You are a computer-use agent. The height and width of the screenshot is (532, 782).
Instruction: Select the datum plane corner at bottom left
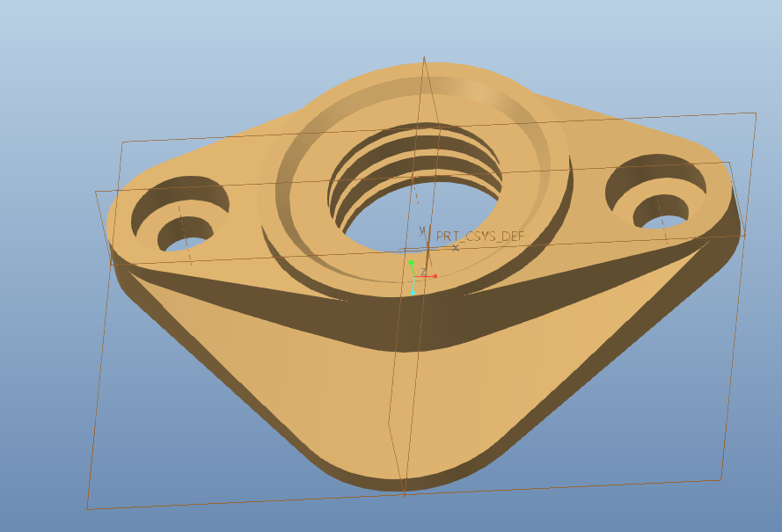point(88,508)
